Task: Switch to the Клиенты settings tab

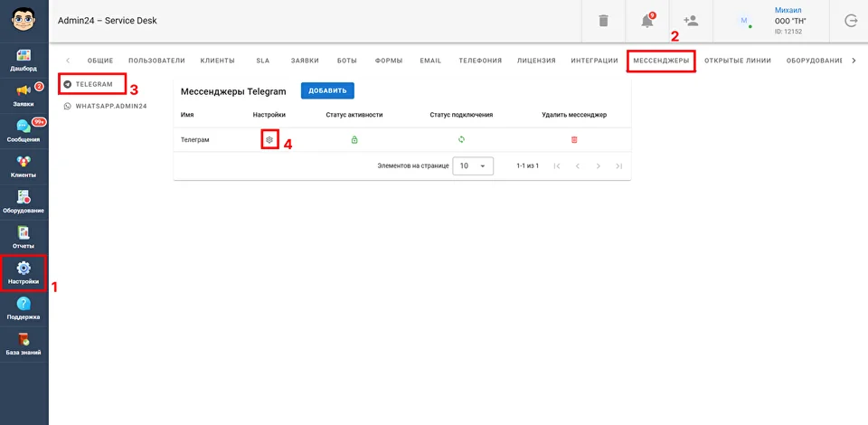Action: pyautogui.click(x=218, y=61)
